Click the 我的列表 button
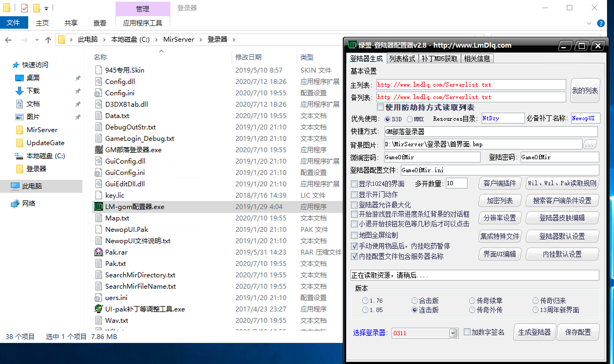 click(x=585, y=90)
